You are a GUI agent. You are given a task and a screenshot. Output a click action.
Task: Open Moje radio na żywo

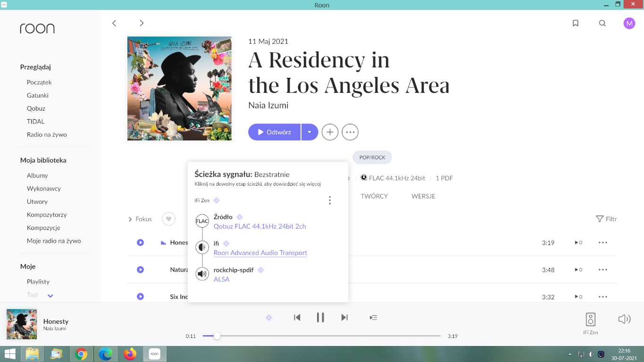[54, 241]
